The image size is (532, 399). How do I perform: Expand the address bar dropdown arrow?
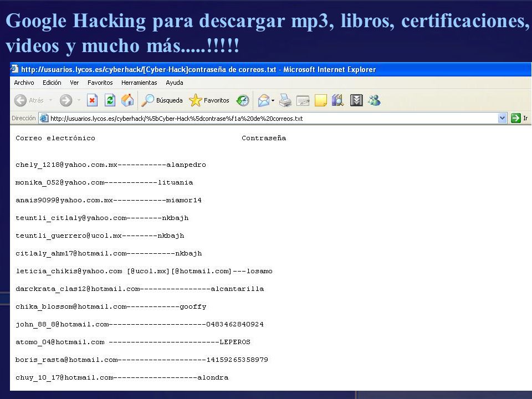tap(502, 118)
